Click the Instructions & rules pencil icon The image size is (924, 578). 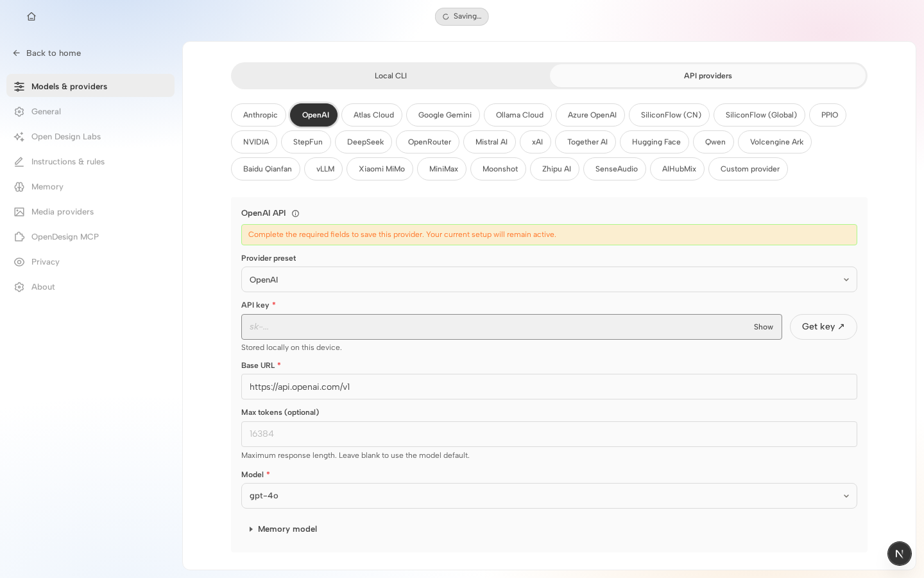point(19,162)
